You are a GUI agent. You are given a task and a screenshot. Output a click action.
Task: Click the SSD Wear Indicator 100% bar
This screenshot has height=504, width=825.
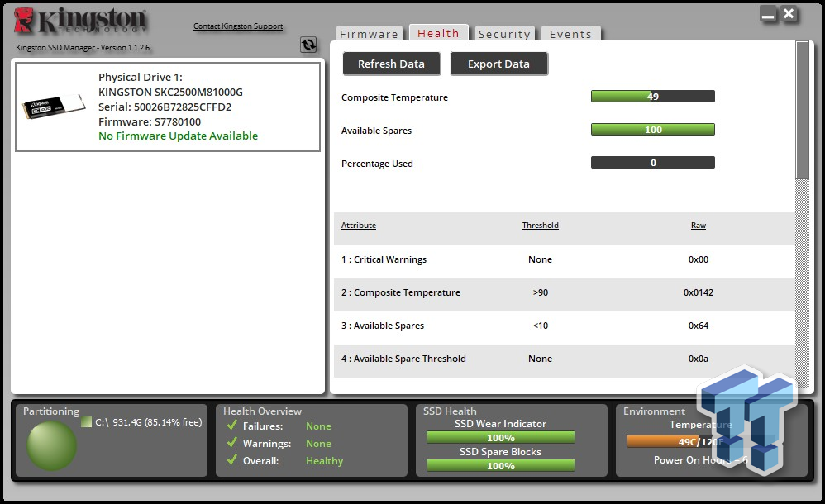click(500, 438)
